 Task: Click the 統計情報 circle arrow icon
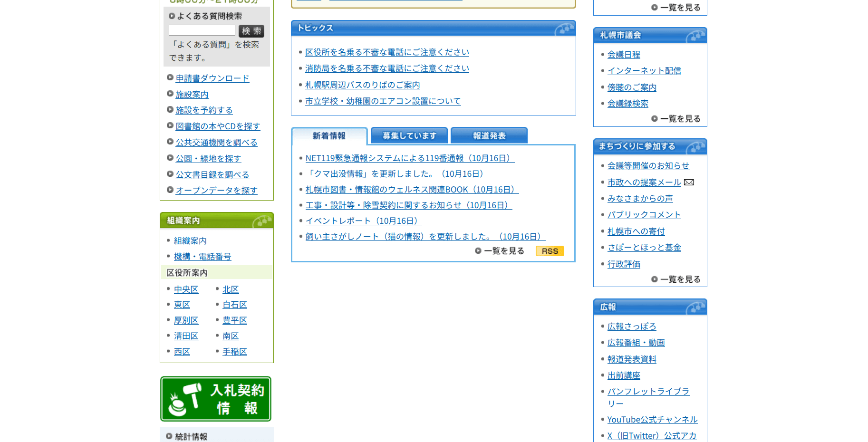click(169, 436)
